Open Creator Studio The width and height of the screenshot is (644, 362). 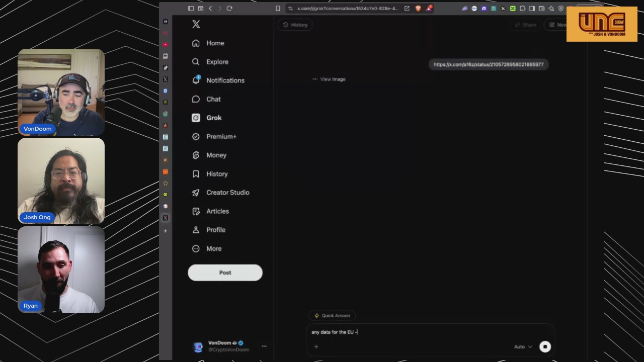point(221,193)
